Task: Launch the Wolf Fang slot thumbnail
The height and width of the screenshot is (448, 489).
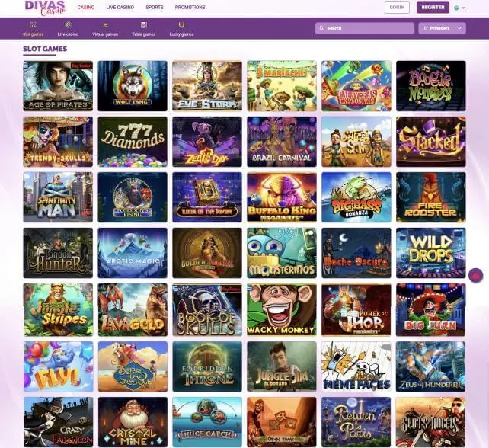Action: click(x=133, y=86)
